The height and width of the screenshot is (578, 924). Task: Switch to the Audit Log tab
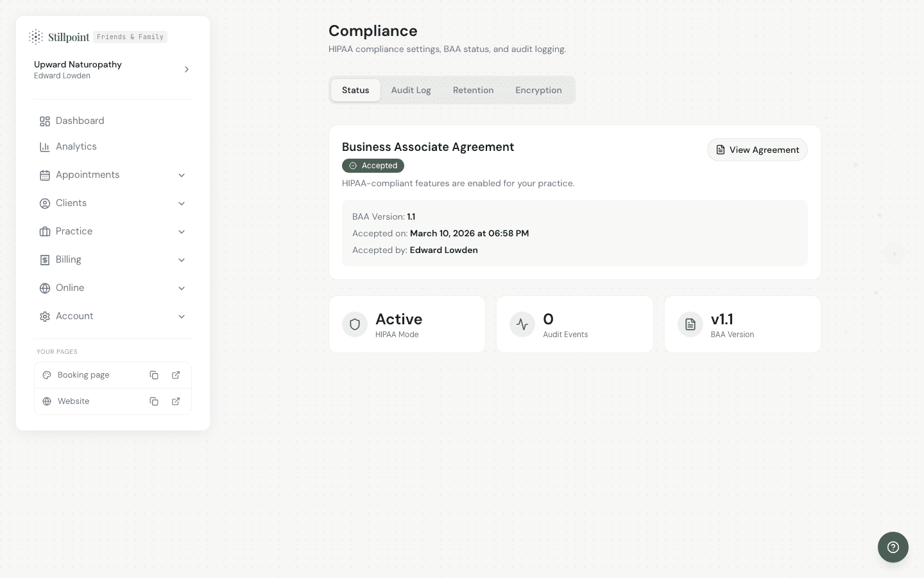[x=411, y=90]
